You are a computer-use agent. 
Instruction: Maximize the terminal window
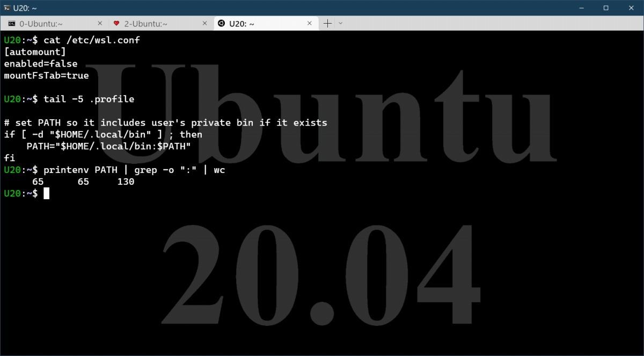[606, 8]
